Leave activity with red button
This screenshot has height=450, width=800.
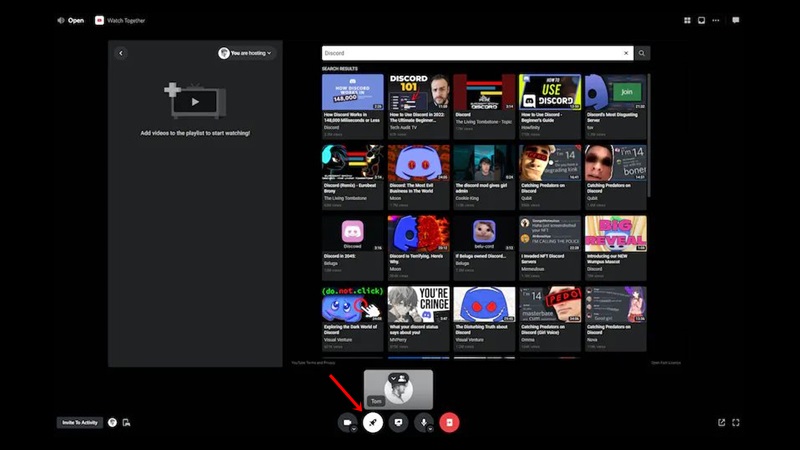pyautogui.click(x=449, y=422)
